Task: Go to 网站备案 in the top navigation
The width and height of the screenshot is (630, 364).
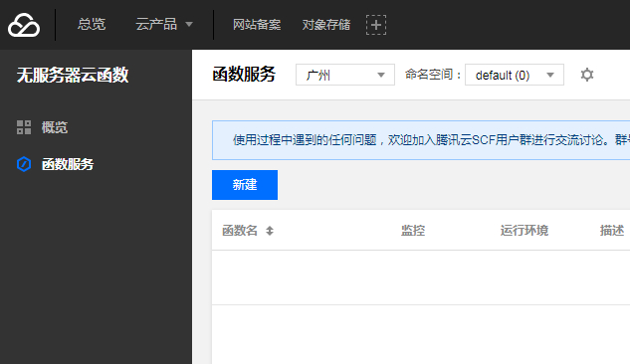Action: click(x=257, y=25)
